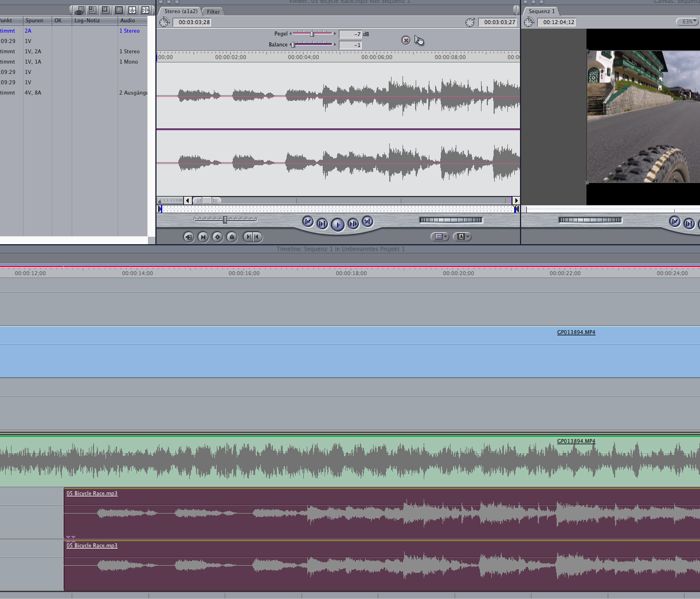Click the Pegel level slider handle
This screenshot has width=700, height=599.
(x=312, y=34)
